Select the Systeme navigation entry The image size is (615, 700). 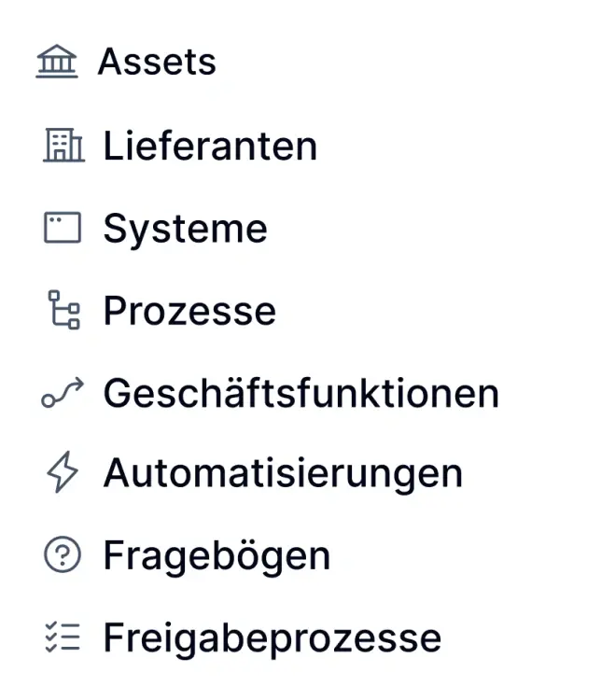coord(185,229)
